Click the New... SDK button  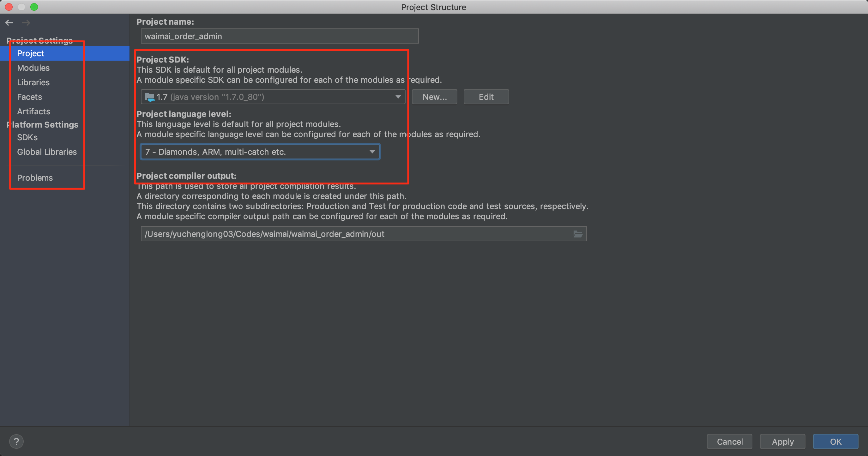434,97
